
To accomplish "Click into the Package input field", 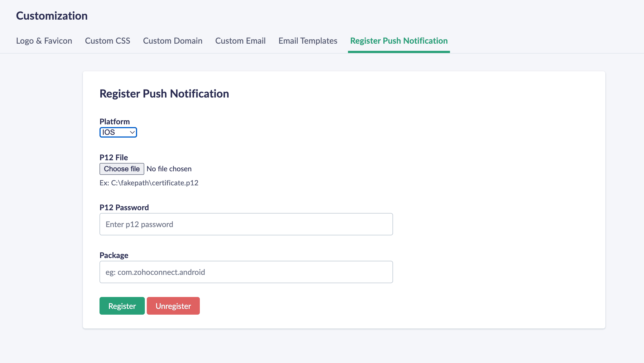I will click(x=246, y=272).
